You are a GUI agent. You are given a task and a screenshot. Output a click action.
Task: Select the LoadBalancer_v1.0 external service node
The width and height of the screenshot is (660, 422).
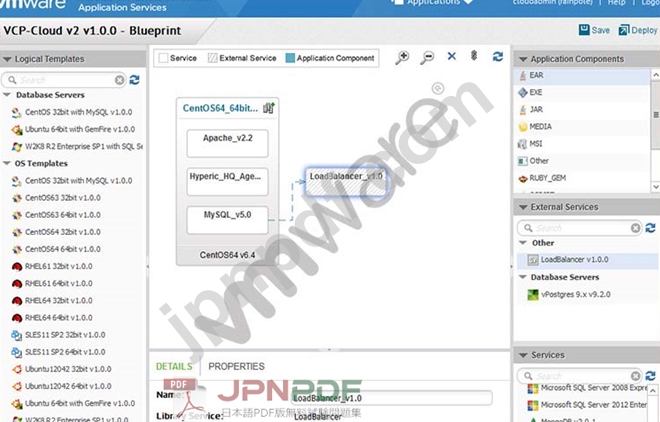(x=346, y=181)
